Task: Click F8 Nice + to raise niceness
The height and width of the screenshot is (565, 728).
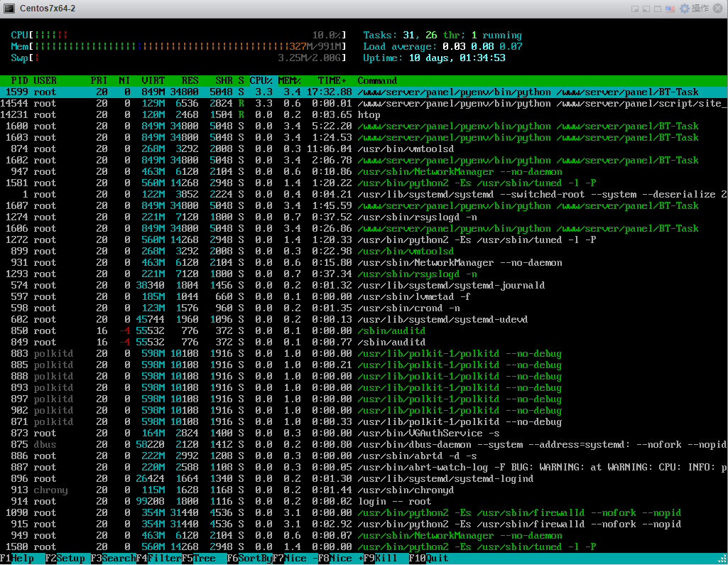Action: [x=341, y=558]
